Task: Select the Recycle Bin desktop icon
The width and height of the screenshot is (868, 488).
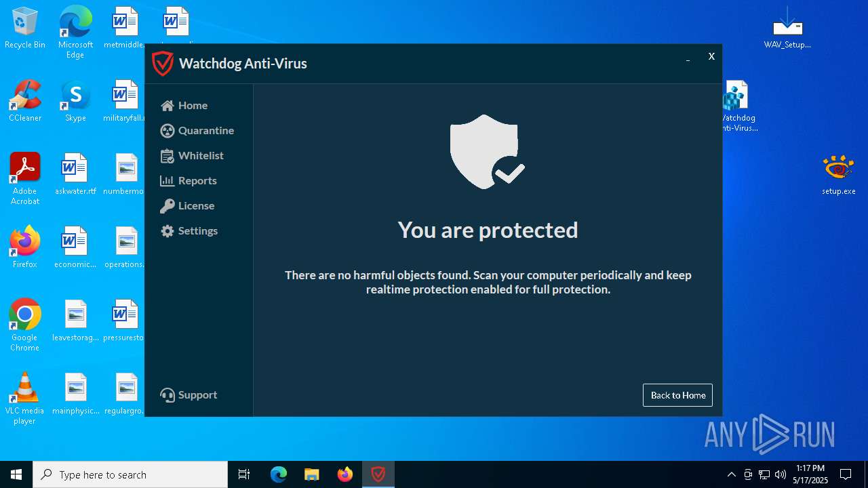Action: (x=25, y=28)
